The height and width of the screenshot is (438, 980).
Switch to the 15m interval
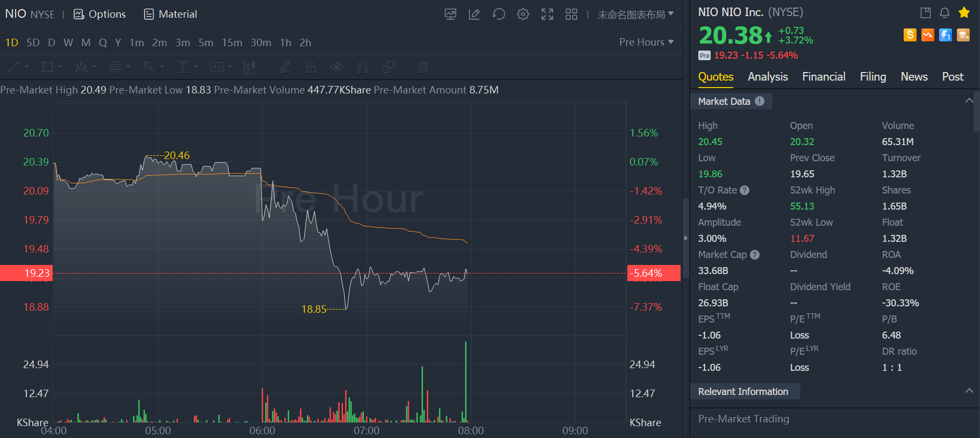pos(232,42)
